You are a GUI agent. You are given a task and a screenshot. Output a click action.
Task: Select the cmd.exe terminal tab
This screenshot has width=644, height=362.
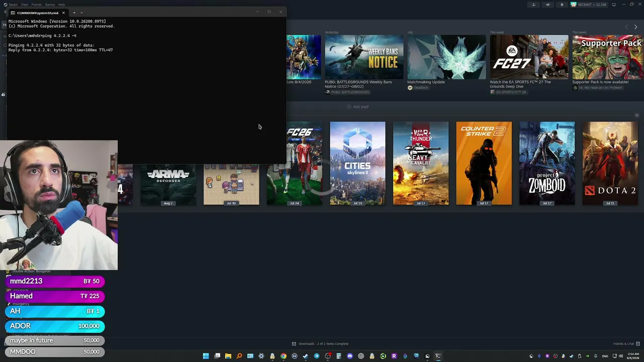38,13
